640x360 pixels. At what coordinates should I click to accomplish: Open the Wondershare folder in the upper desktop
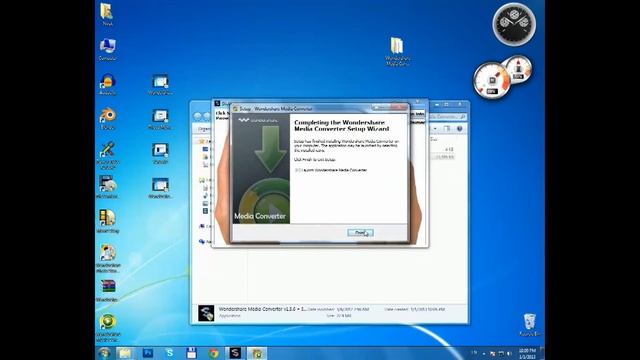[397, 51]
